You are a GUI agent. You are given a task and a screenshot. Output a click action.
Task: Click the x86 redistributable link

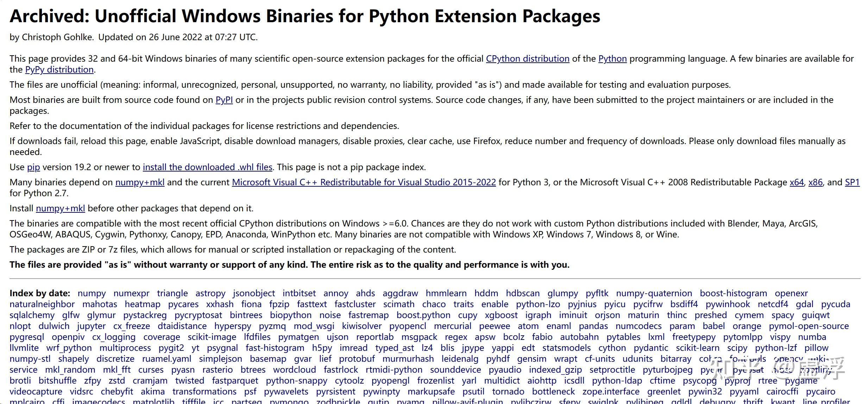point(815,182)
